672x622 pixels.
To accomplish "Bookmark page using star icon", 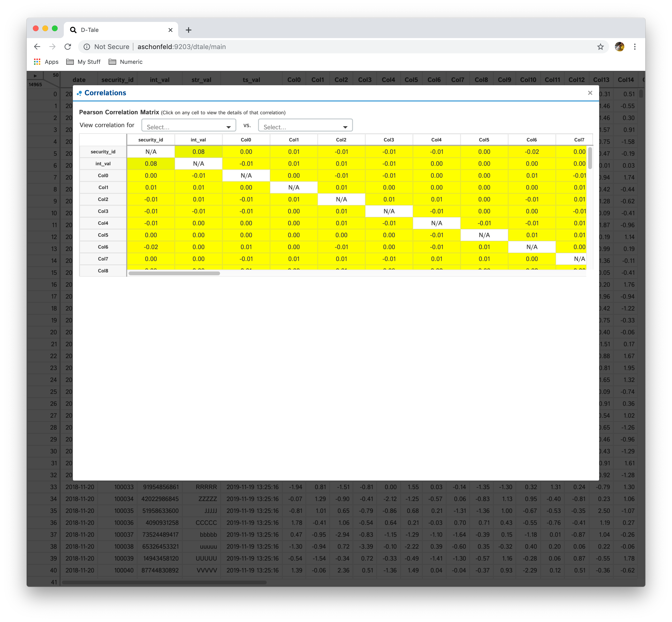I will pos(600,47).
